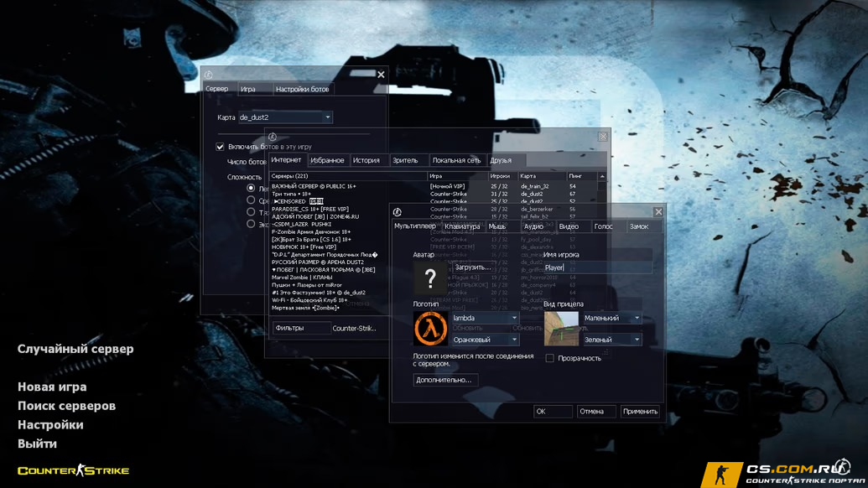Click the orange lambda logo preview
This screenshot has height=488, width=868.
coord(430,328)
